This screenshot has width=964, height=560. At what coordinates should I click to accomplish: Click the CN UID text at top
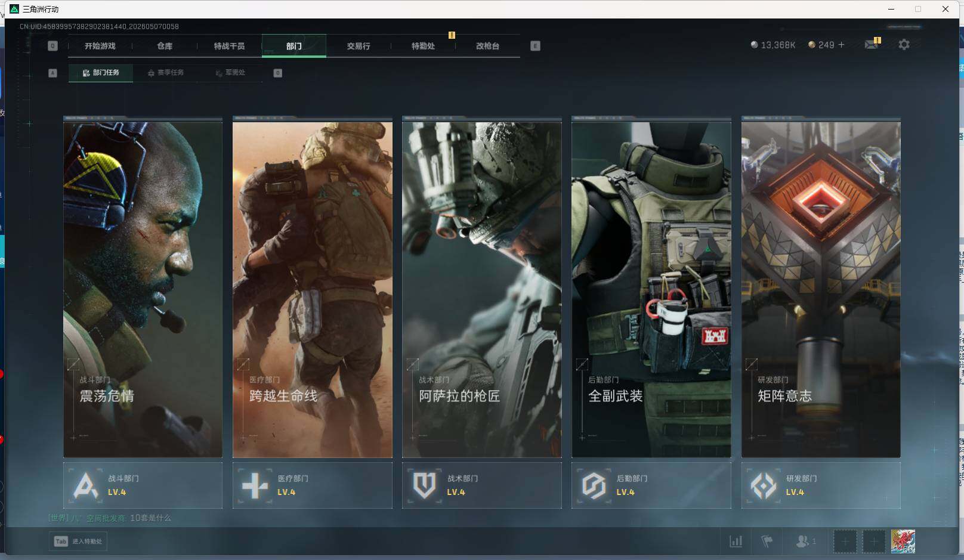click(99, 27)
